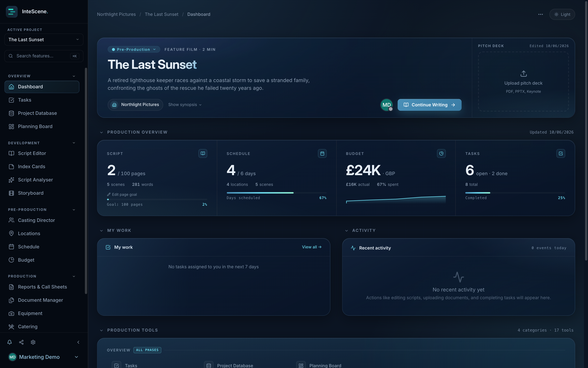Click the MD avatar in project header

pyautogui.click(x=387, y=105)
